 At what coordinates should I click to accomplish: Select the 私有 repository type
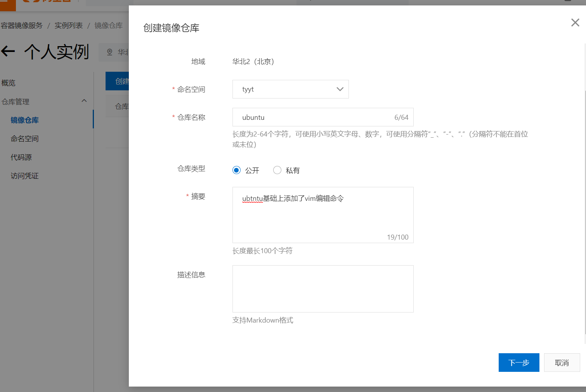277,170
